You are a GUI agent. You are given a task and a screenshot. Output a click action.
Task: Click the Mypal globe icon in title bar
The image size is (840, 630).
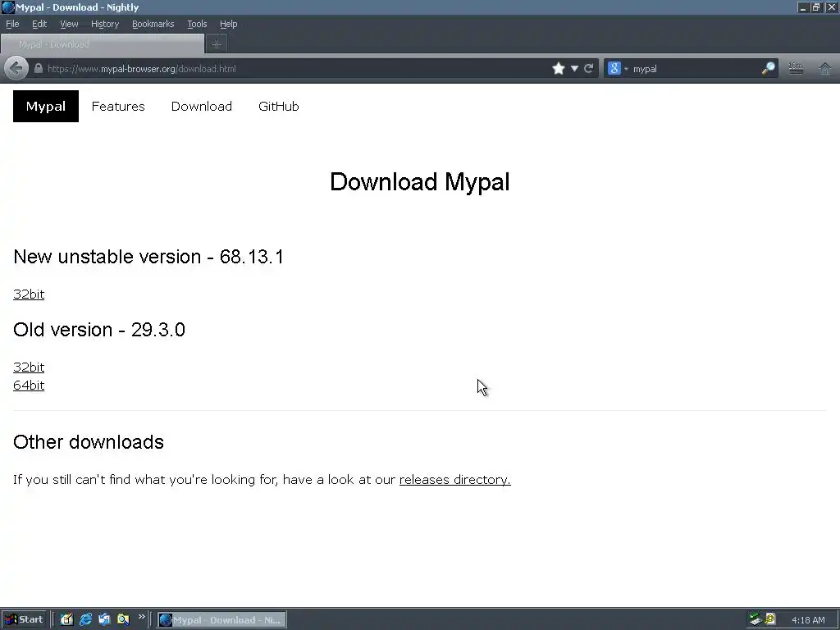tap(8, 7)
